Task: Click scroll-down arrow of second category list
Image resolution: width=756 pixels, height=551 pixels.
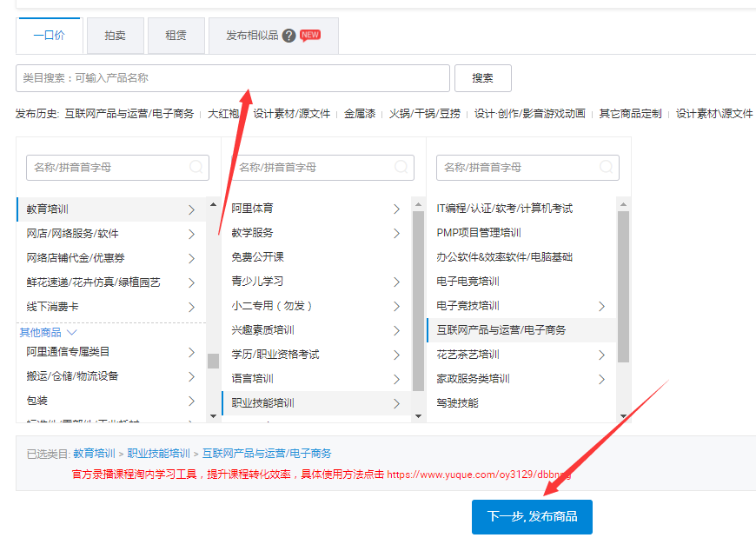Action: 418,416
